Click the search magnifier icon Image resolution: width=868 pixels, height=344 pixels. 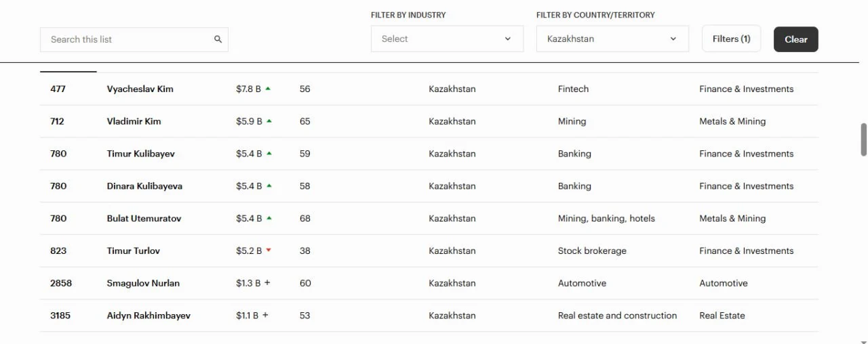coord(218,39)
